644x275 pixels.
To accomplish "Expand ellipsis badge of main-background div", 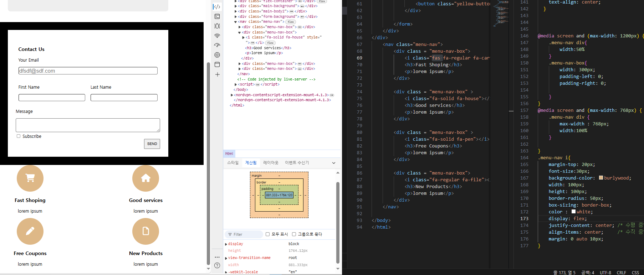I will point(302,6).
